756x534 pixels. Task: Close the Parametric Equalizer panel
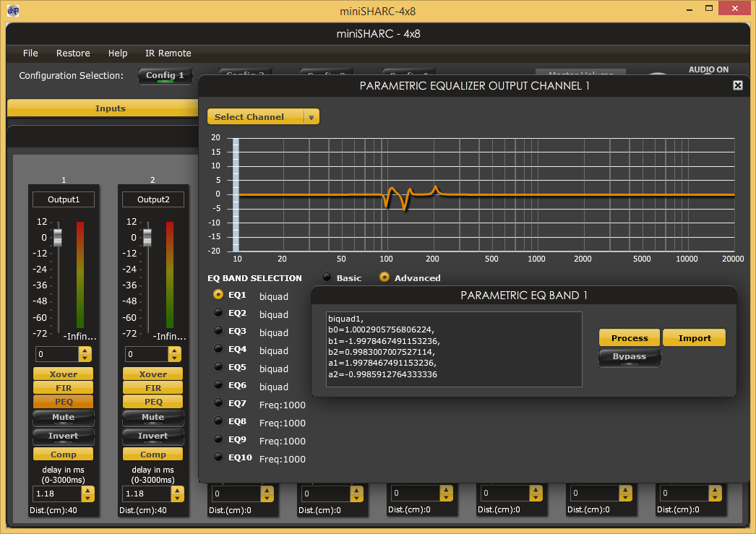point(737,85)
